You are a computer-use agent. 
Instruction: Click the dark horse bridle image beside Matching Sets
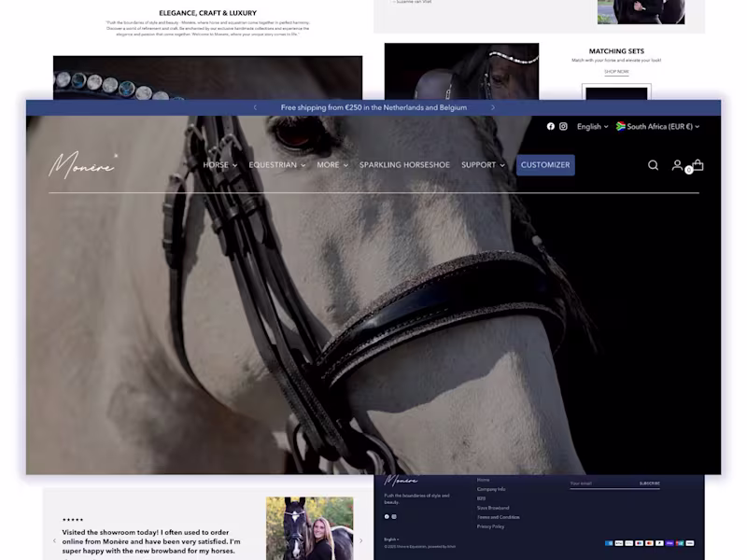461,72
